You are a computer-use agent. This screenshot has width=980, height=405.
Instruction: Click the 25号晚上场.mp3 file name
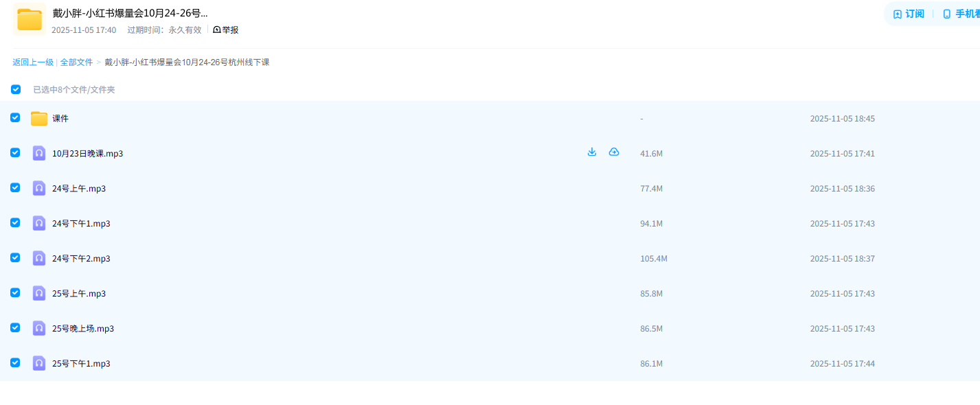83,329
